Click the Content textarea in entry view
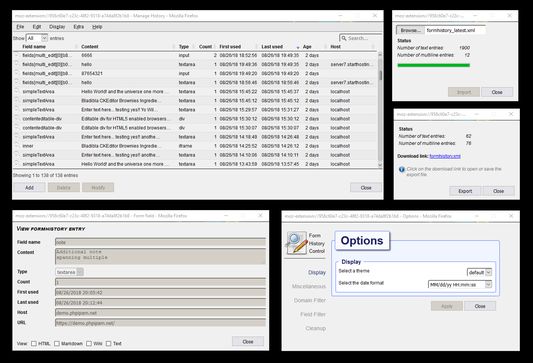This screenshot has width=533, height=363. coord(160,256)
